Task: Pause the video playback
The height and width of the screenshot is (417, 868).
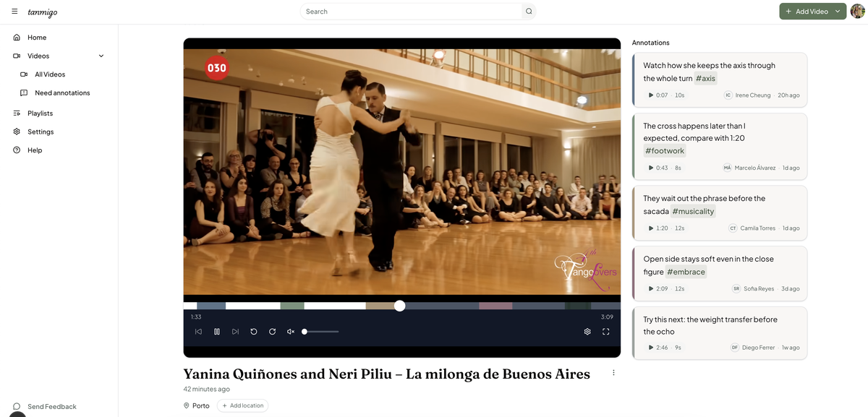Action: coord(217,332)
